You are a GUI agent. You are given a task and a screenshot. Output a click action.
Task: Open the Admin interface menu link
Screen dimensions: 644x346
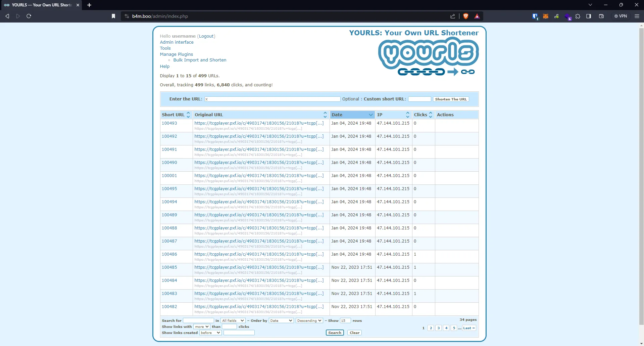(x=177, y=42)
